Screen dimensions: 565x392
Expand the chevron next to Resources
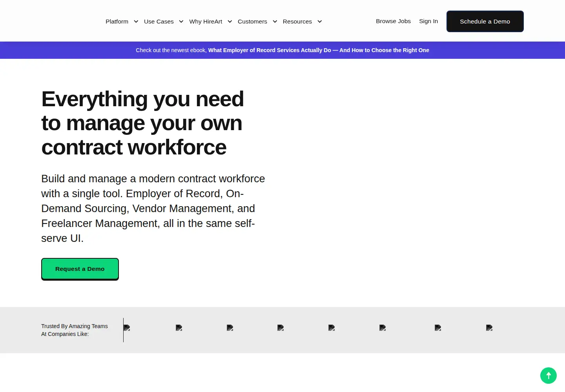319,22
